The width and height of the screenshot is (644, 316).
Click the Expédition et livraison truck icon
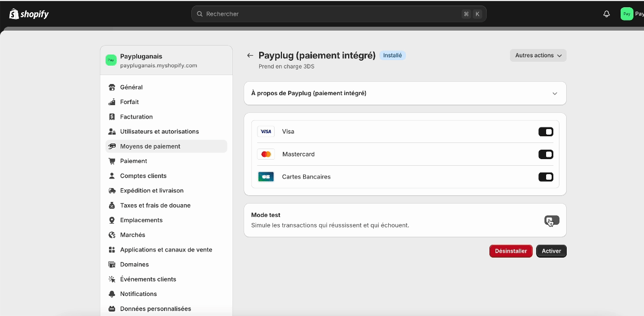(112, 191)
